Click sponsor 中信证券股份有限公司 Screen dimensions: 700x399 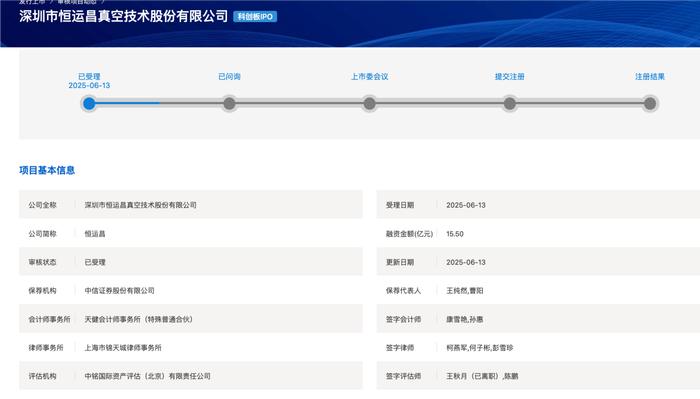tap(120, 291)
